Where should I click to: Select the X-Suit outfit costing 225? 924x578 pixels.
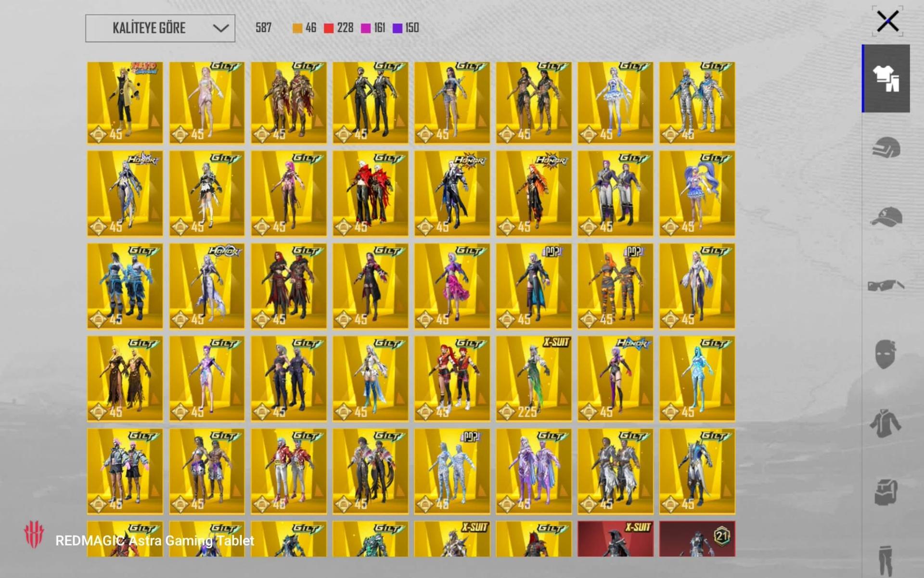click(534, 378)
